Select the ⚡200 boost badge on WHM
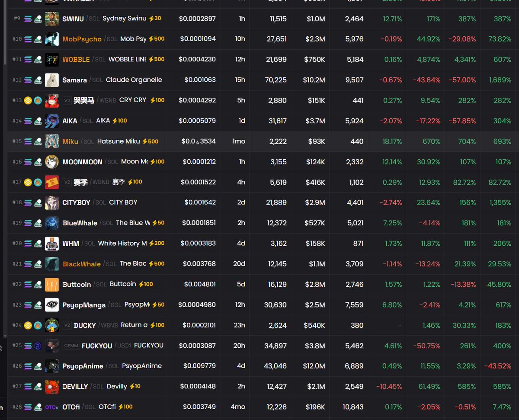The height and width of the screenshot is (420, 519). coord(157,243)
